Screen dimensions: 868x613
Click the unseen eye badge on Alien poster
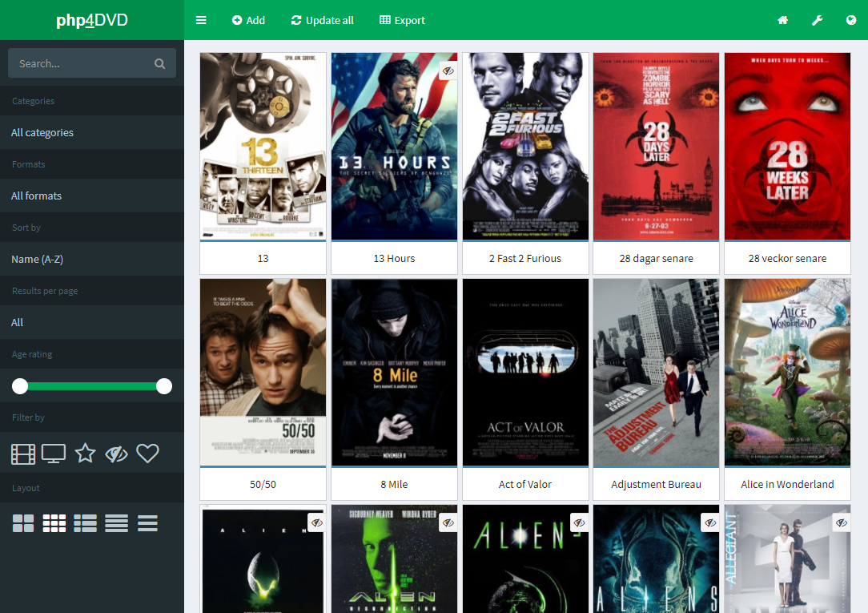coord(316,522)
